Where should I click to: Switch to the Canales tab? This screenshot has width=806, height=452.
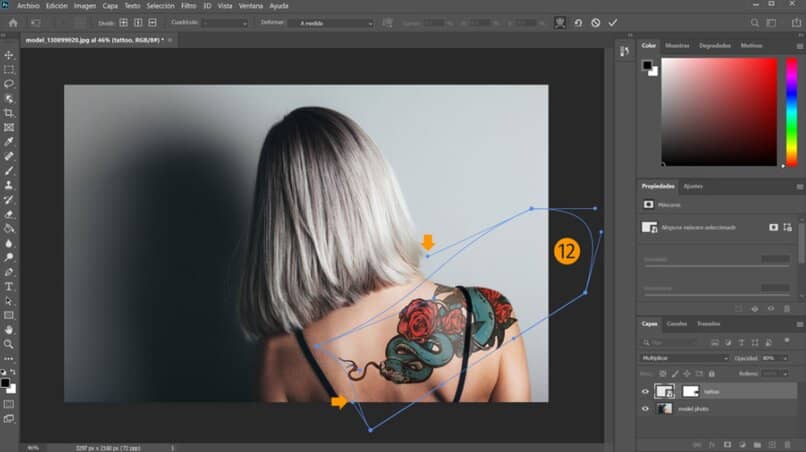(x=676, y=324)
